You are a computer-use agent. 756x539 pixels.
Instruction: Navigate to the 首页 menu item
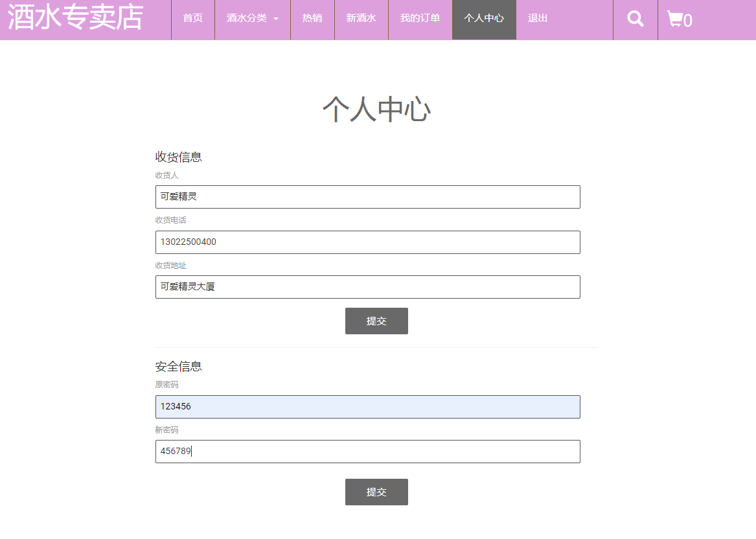(x=192, y=18)
